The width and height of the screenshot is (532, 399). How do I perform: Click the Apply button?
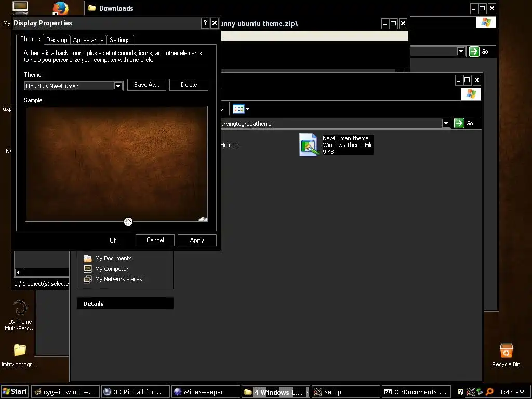click(x=197, y=240)
